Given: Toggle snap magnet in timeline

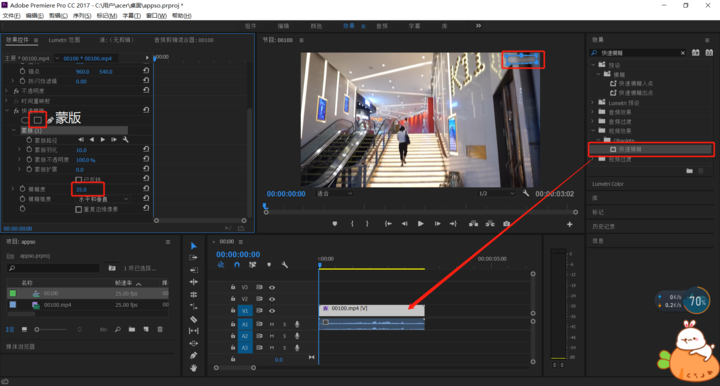Looking at the screenshot, I should tap(237, 265).
